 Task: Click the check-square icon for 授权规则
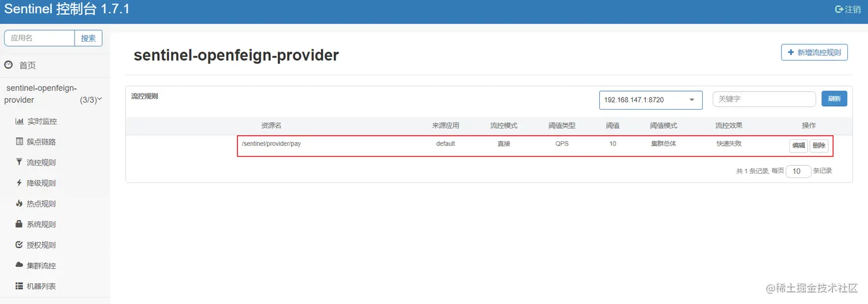click(x=19, y=245)
